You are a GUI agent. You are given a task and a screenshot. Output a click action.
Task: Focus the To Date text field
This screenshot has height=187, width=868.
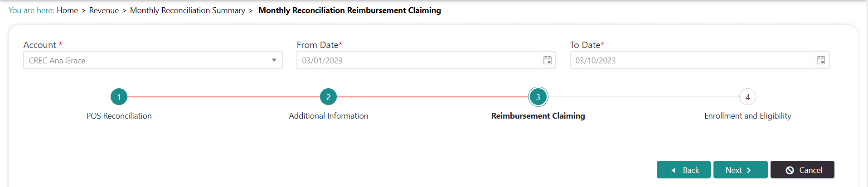tap(689, 60)
